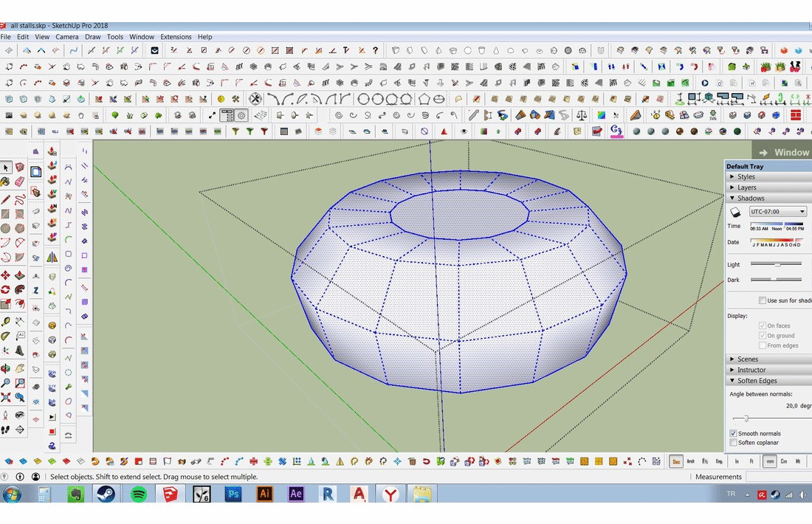The image size is (812, 524).
Task: Select the mm units toggle button
Action: [x=770, y=461]
